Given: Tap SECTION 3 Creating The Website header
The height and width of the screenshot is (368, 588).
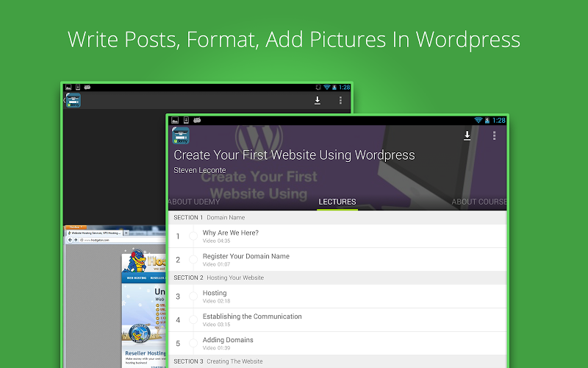Looking at the screenshot, I should point(337,361).
